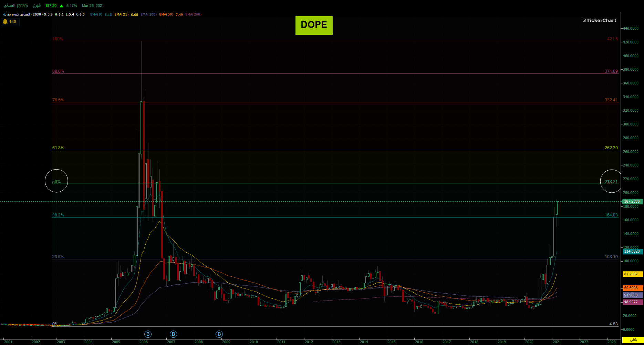Image resolution: width=644 pixels, height=345 pixels.
Task: Open the B event marker near 2009
Action: pyautogui.click(x=219, y=334)
